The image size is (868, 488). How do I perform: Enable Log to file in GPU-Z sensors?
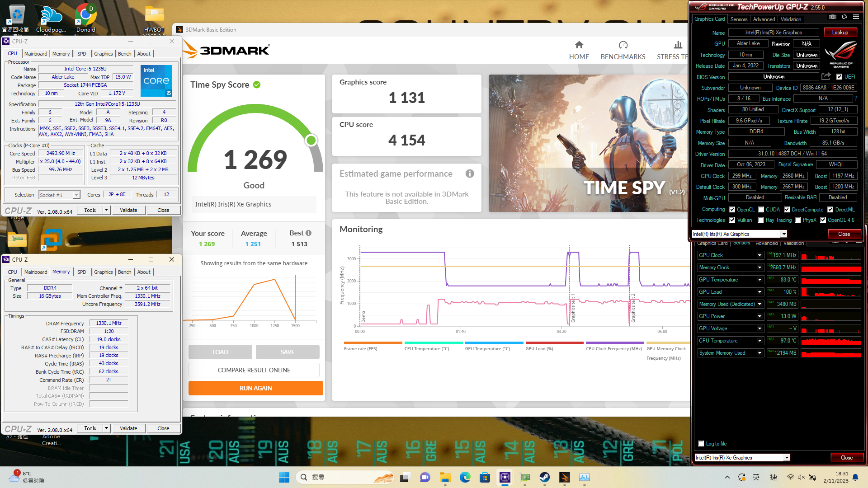coord(701,444)
